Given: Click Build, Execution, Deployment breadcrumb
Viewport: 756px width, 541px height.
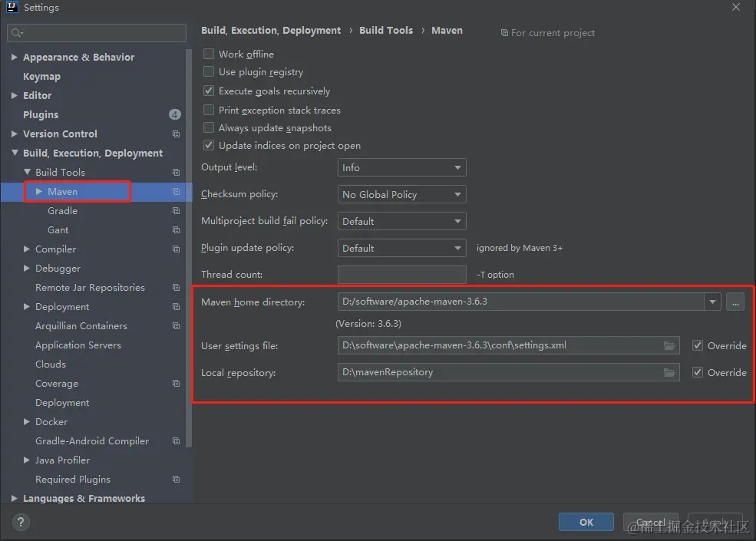Looking at the screenshot, I should (271, 31).
